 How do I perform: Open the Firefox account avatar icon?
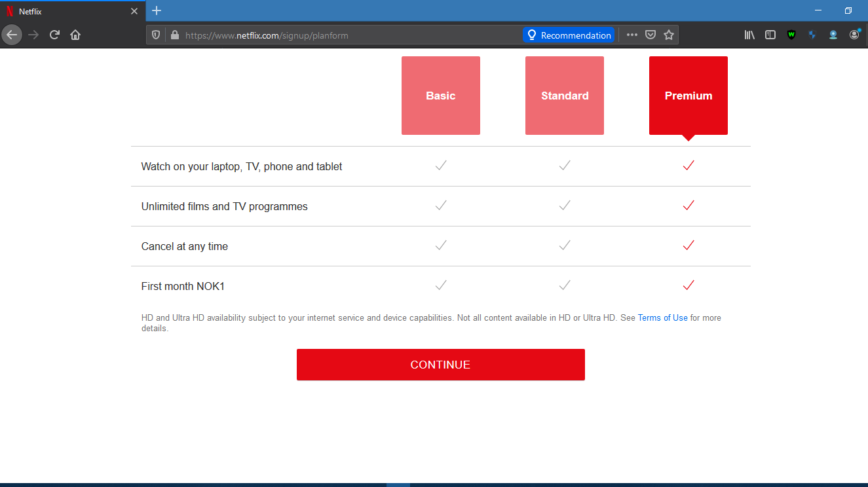pyautogui.click(x=854, y=34)
